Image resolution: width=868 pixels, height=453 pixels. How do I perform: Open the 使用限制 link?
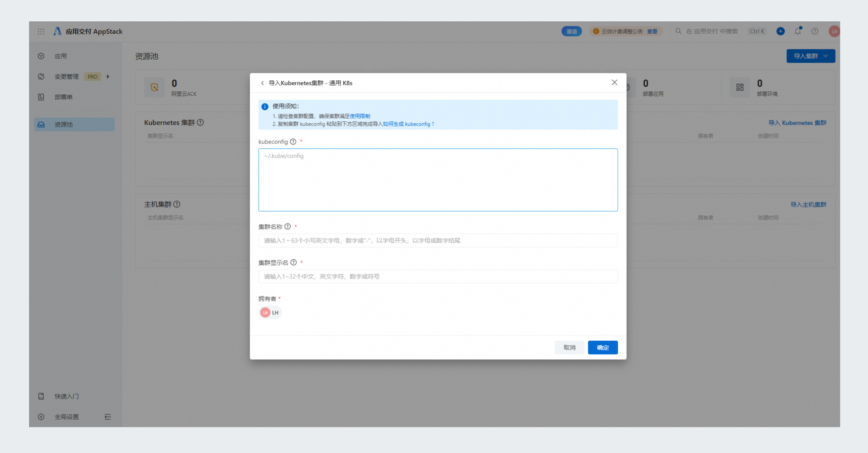[x=360, y=116]
